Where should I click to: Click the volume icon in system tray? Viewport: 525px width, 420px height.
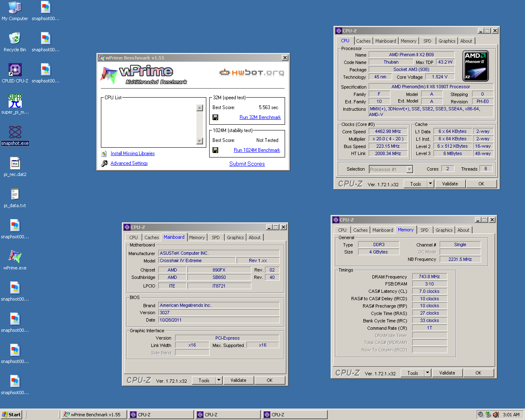coord(495,415)
